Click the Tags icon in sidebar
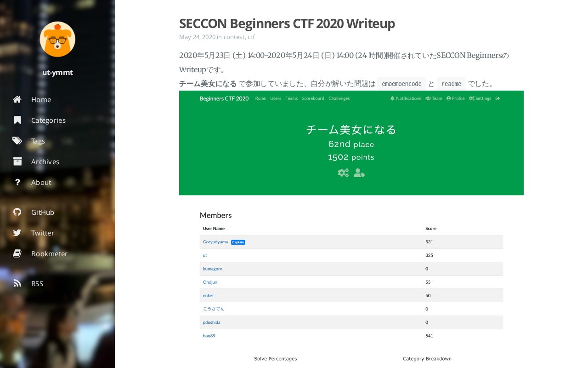The width and height of the screenshot is (588, 368). [x=17, y=141]
